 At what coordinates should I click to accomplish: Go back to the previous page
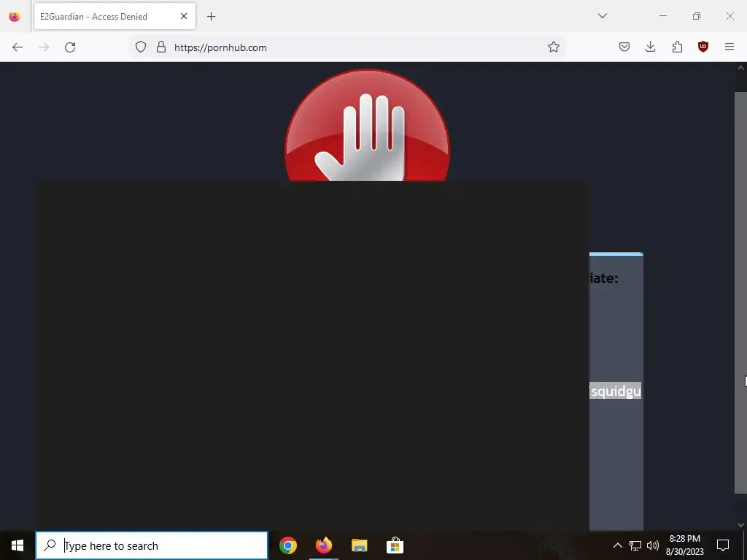18,47
